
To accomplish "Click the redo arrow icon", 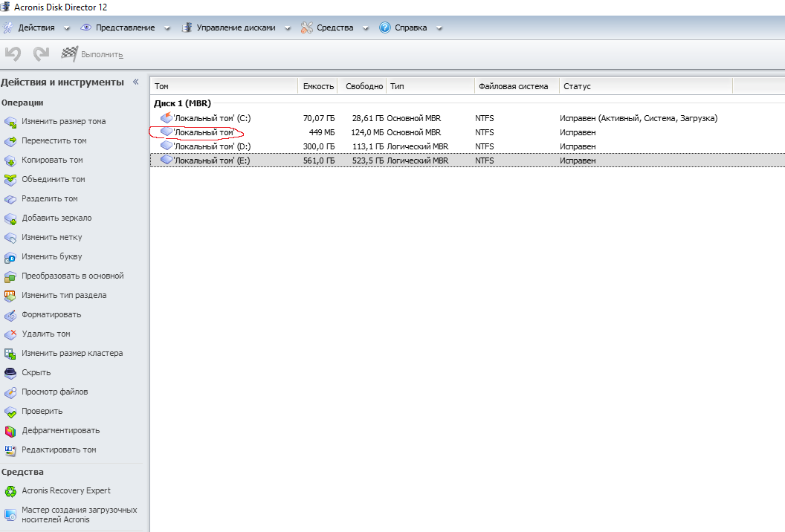I will [41, 53].
